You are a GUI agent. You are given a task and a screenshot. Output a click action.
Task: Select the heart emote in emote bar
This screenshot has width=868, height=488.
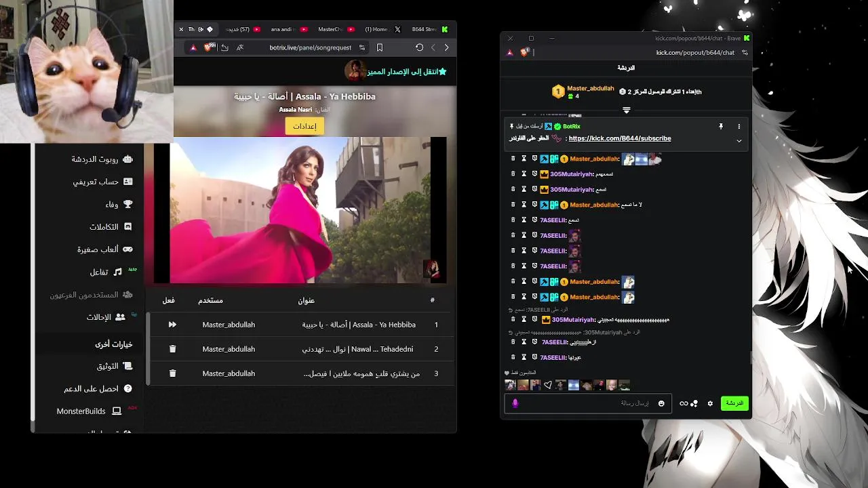click(548, 385)
